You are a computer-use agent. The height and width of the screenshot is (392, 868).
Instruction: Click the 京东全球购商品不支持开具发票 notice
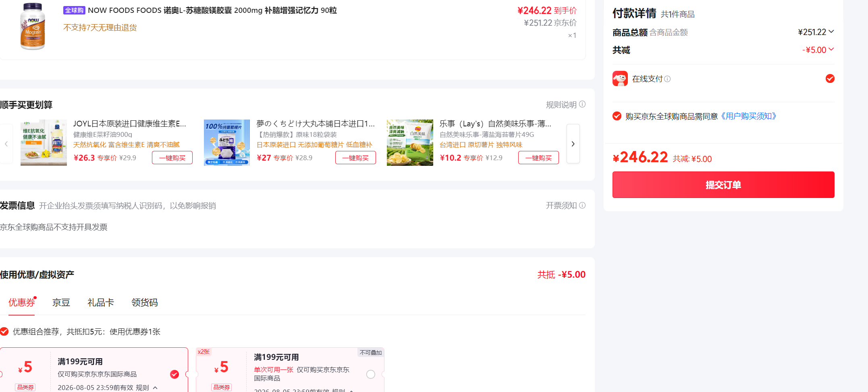(x=54, y=227)
